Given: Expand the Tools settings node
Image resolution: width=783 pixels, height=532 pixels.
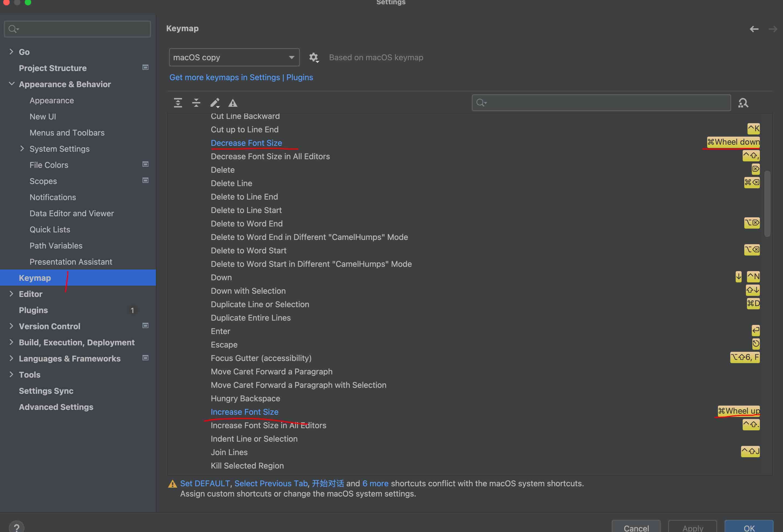Looking at the screenshot, I should [x=11, y=375].
